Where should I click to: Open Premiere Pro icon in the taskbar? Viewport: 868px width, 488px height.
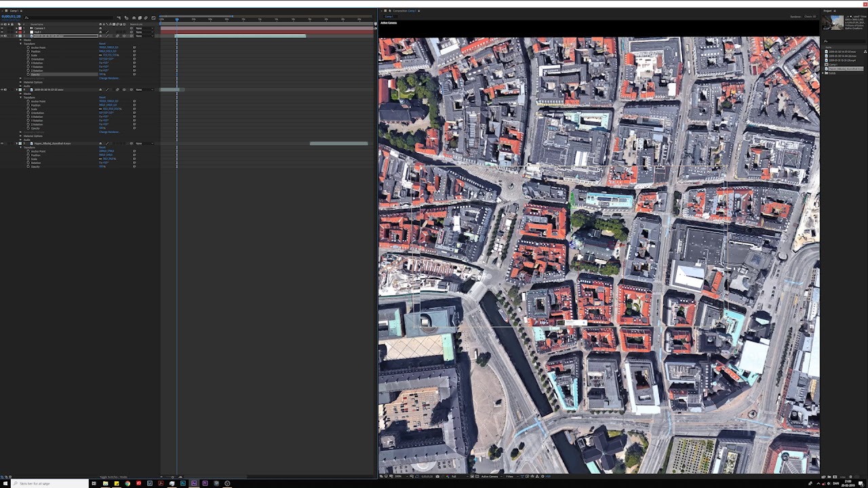pyautogui.click(x=205, y=483)
